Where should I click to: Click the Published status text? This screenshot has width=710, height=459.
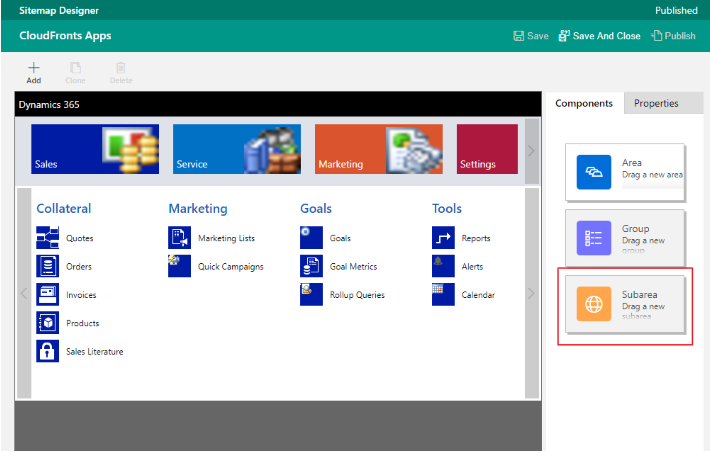coord(676,10)
